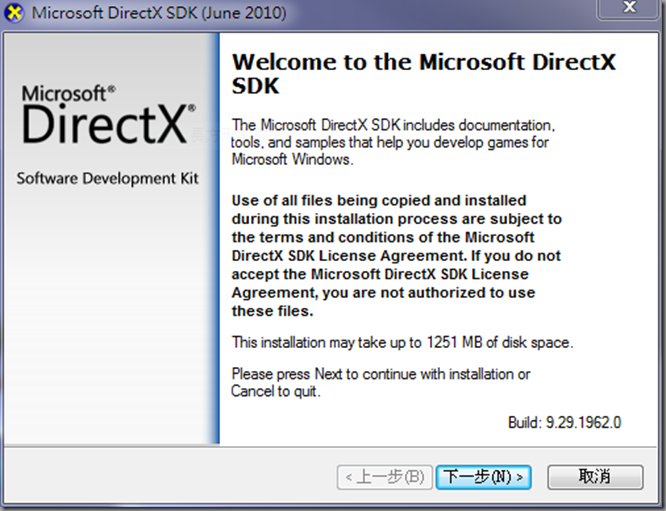This screenshot has height=511, width=666.
Task: Click the 'includes documentation, tools, and samples' paragraph
Action: click(x=393, y=142)
